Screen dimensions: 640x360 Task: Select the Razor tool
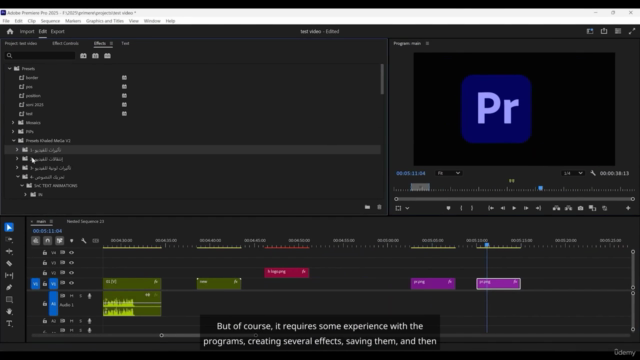pyautogui.click(x=9, y=264)
